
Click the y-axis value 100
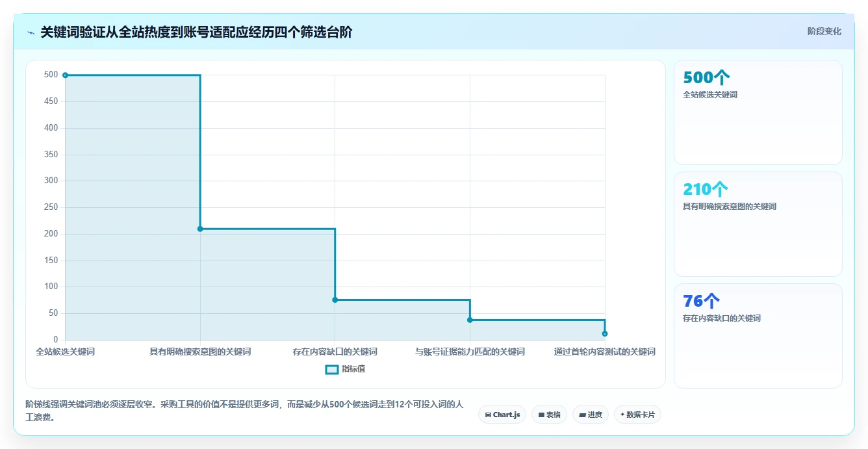tap(51, 287)
